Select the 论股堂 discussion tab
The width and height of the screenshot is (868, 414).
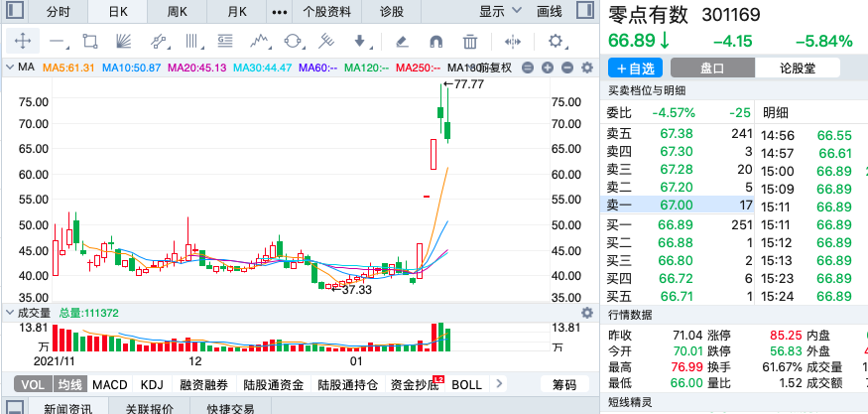pos(798,69)
